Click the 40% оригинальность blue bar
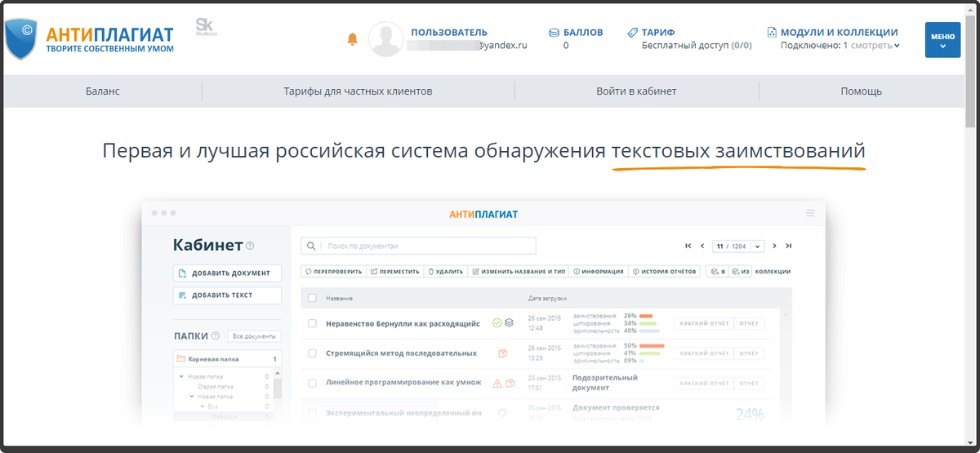The width and height of the screenshot is (980, 453). (649, 331)
